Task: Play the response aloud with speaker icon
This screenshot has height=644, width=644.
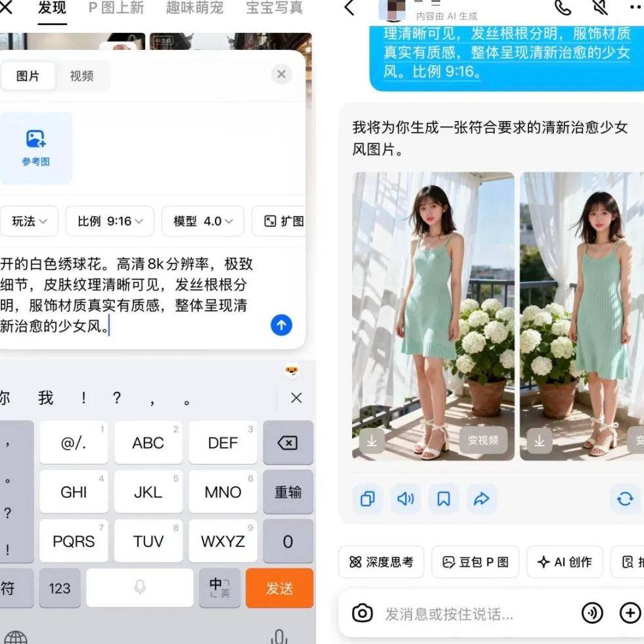Action: point(405,499)
